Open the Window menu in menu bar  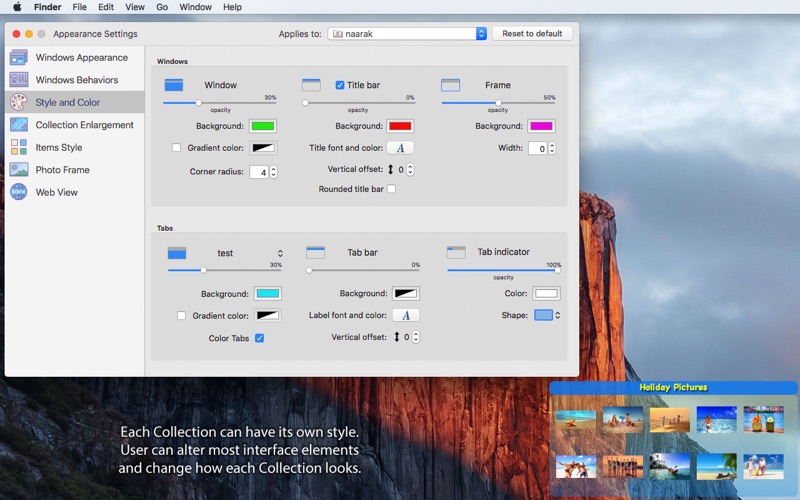(x=195, y=7)
